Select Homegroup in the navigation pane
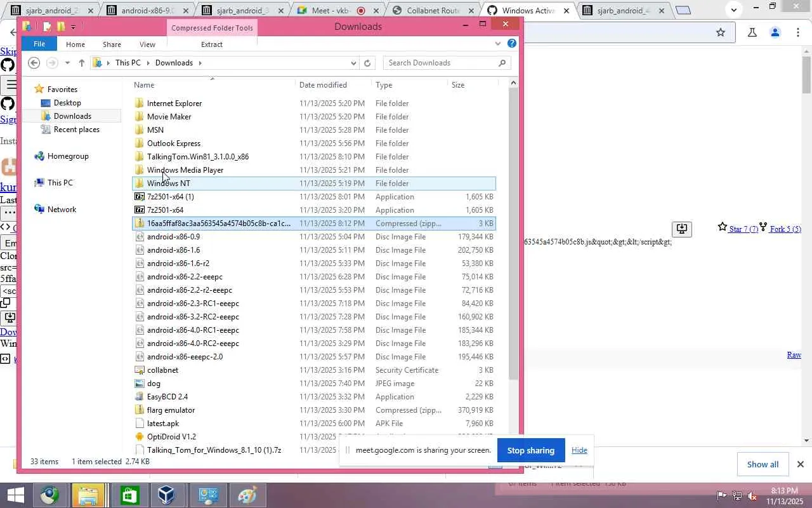The width and height of the screenshot is (812, 508). [x=67, y=156]
